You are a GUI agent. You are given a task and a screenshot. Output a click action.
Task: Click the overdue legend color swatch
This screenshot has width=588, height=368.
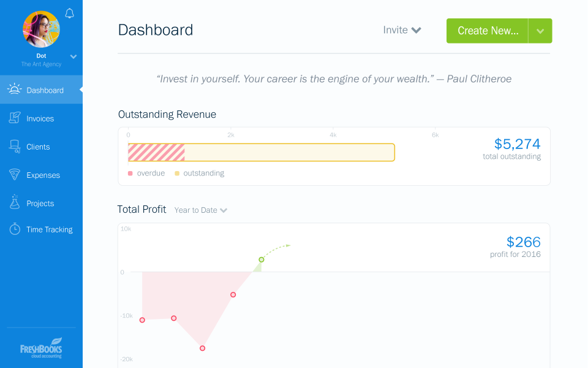(x=130, y=174)
